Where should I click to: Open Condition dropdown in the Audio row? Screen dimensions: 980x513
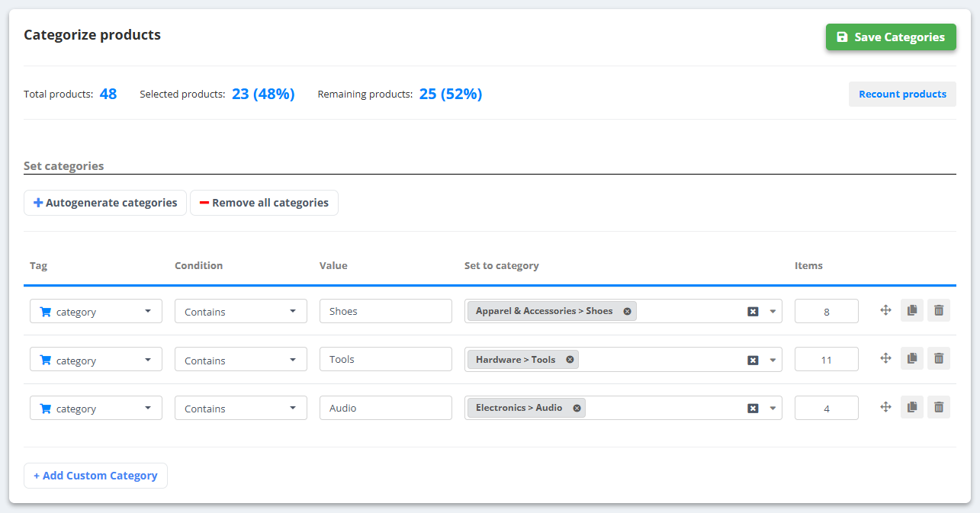tap(241, 408)
